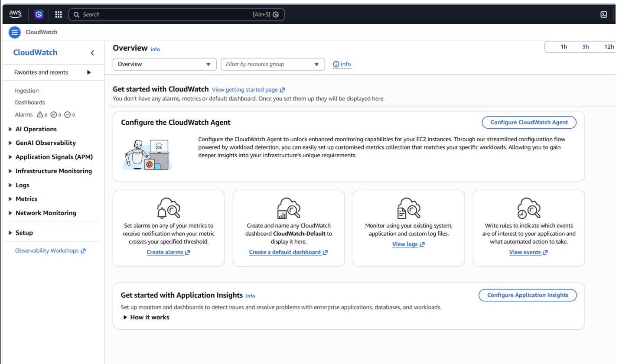Click the Amazon Q icon inside search box
619x364 pixels.
point(276,14)
